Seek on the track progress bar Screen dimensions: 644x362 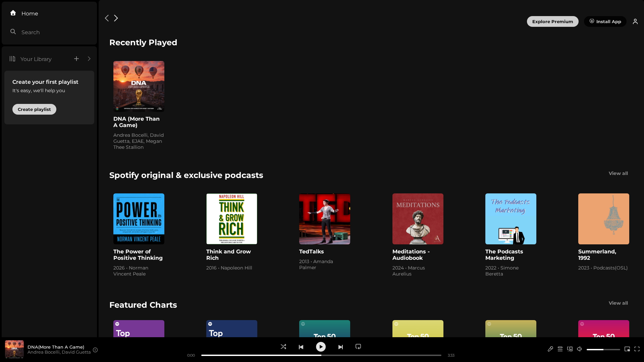321,355
